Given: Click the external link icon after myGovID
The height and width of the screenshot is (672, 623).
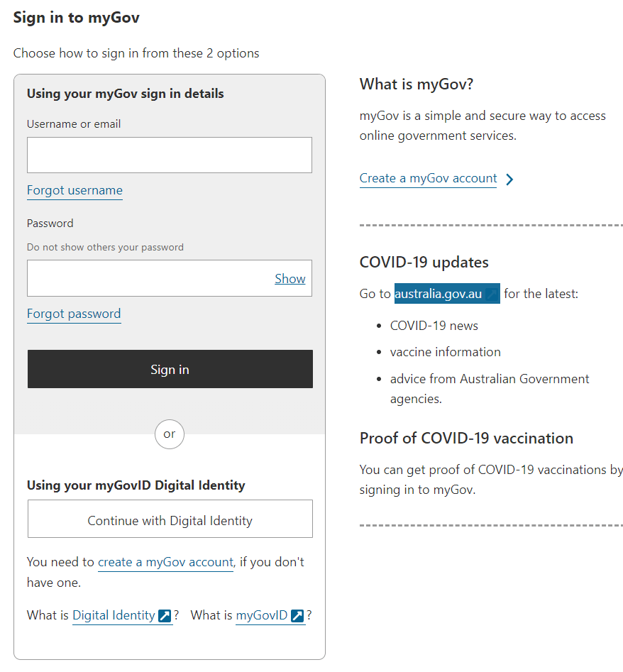Looking at the screenshot, I should pos(297,616).
